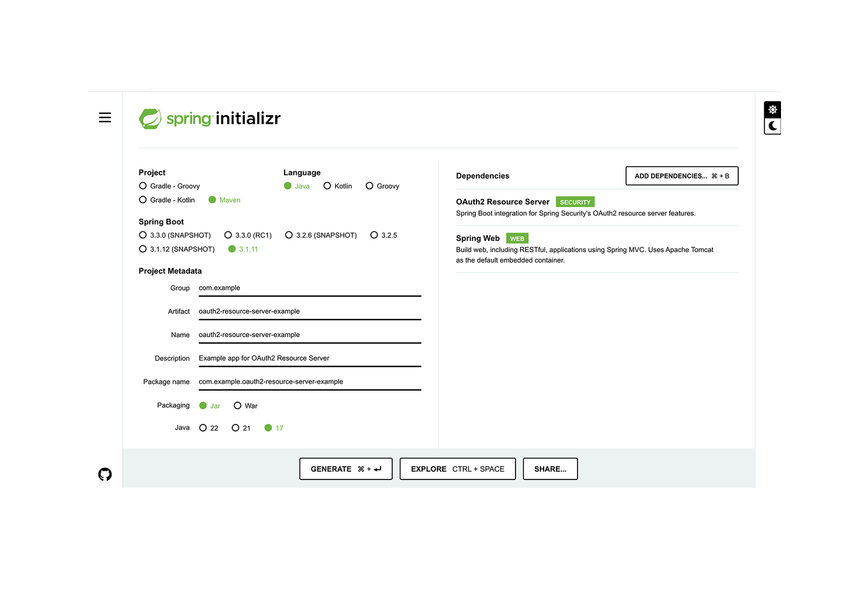Open the GitHub icon link
The image size is (868, 592).
[105, 474]
